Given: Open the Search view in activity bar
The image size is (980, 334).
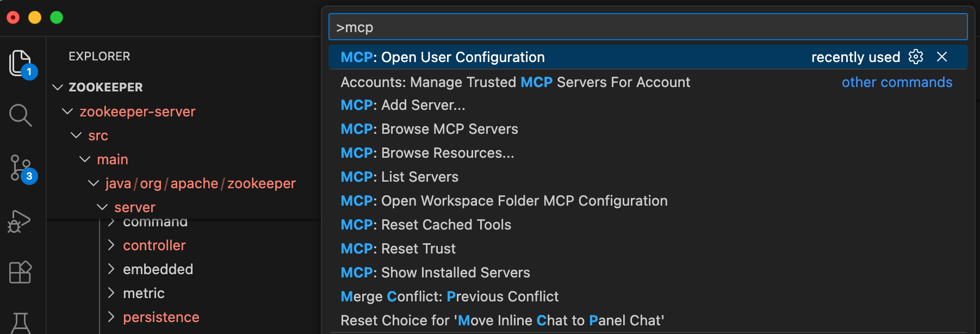Looking at the screenshot, I should pyautogui.click(x=21, y=115).
